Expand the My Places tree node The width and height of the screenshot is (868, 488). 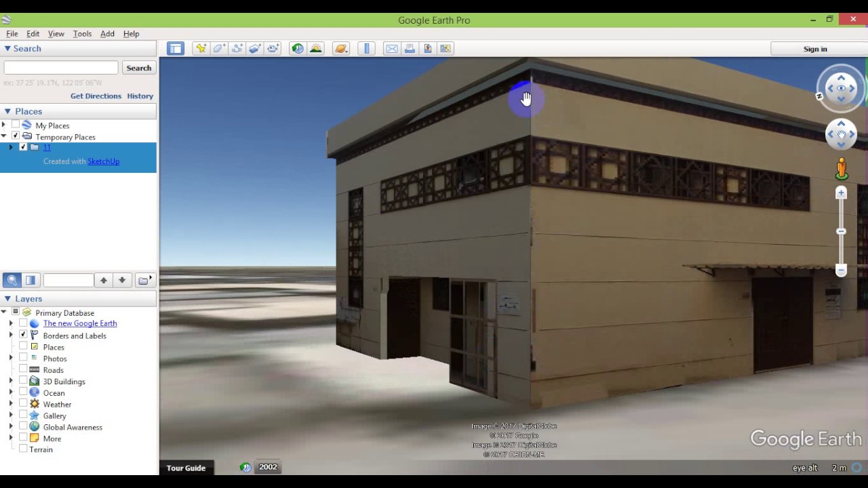4,125
